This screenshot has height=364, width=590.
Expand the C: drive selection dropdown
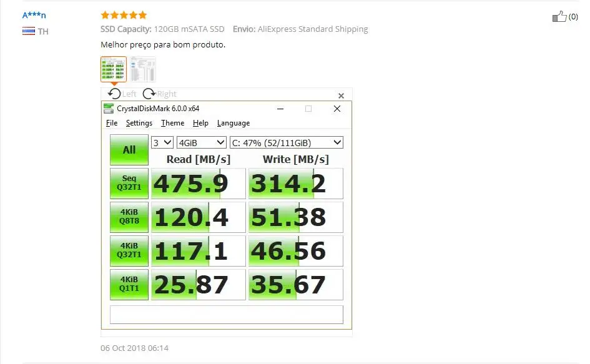(x=287, y=142)
